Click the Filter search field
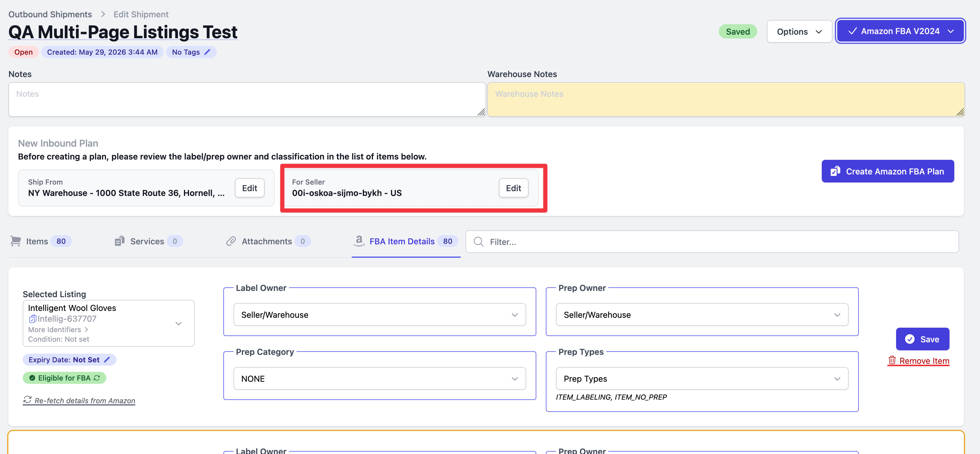The image size is (980, 454). coord(712,242)
